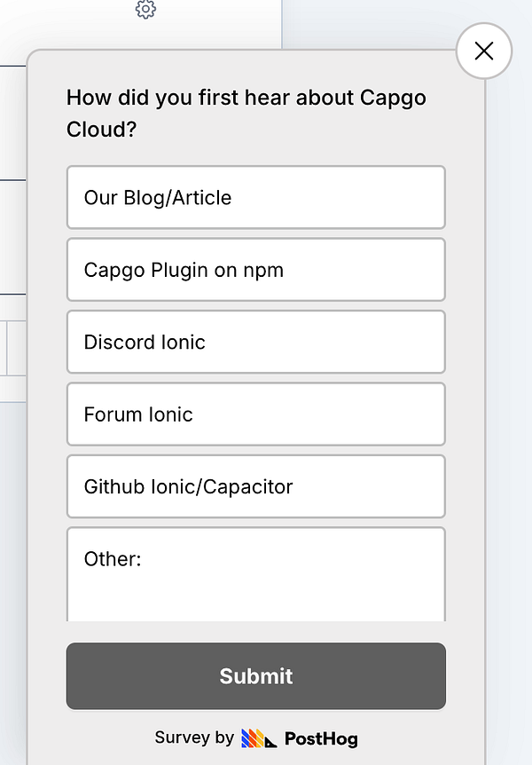Click the settings gear icon above the survey
This screenshot has width=532, height=765.
click(x=145, y=11)
